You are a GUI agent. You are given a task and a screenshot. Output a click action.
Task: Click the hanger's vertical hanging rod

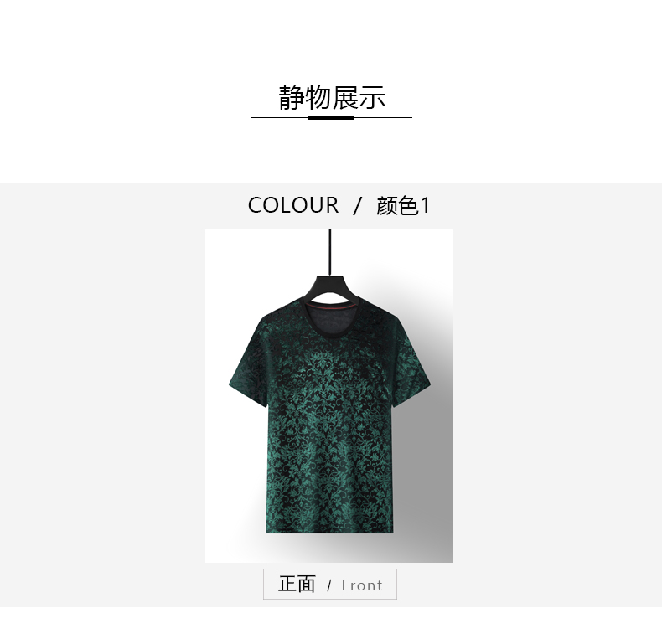pyautogui.click(x=330, y=252)
